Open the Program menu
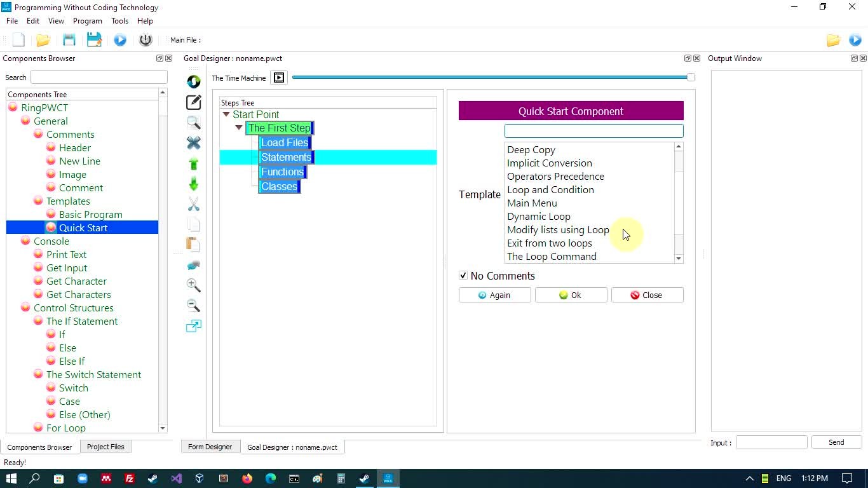 [87, 21]
